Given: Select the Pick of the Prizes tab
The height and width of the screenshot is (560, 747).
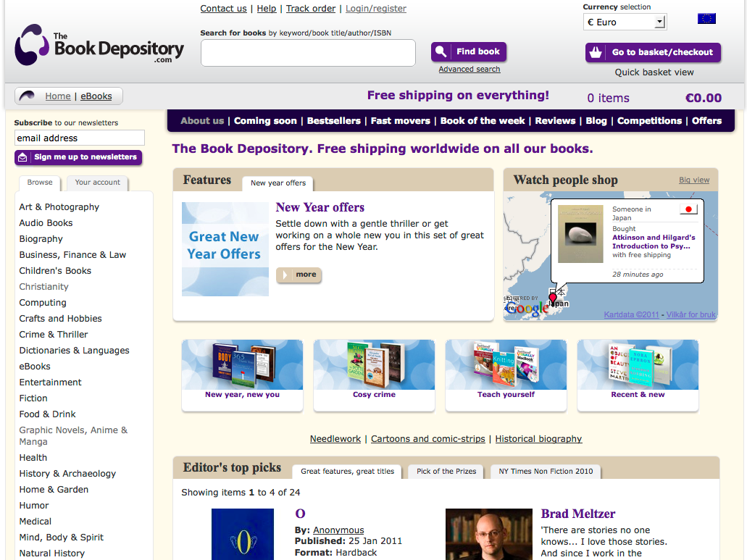Looking at the screenshot, I should tap(446, 471).
